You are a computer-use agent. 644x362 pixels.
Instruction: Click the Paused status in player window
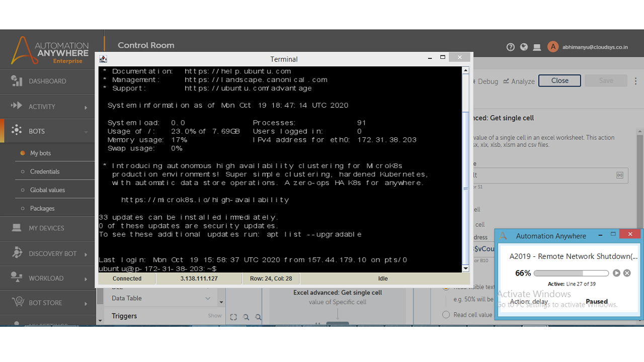point(597,302)
